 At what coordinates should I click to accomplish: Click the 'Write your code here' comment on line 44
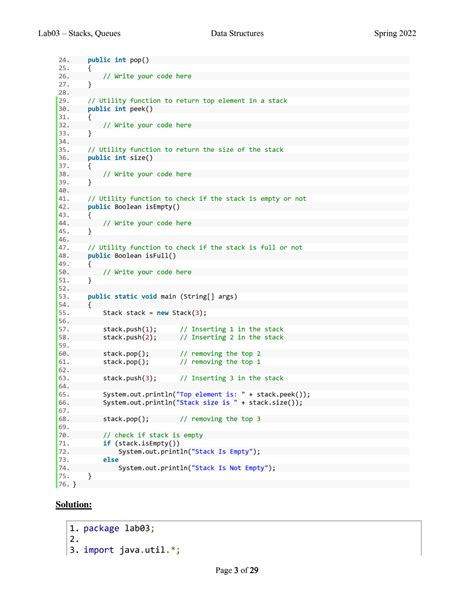pyautogui.click(x=147, y=223)
